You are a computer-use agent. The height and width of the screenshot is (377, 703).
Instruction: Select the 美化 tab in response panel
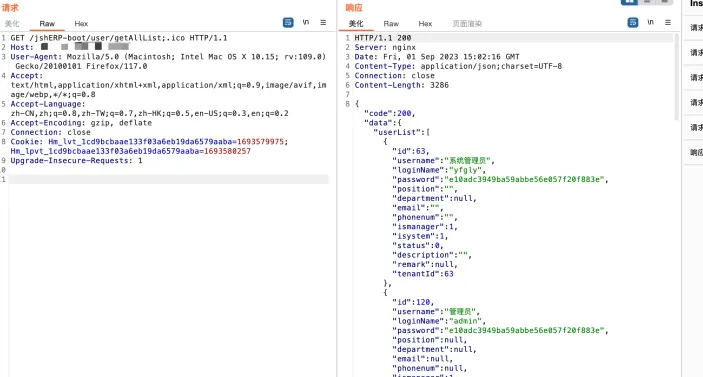tap(356, 24)
